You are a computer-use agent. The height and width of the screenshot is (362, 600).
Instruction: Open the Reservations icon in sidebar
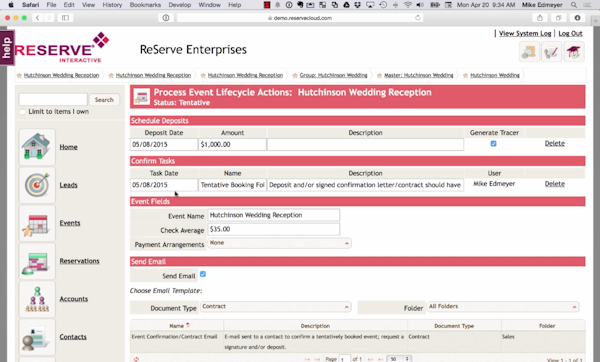(37, 261)
